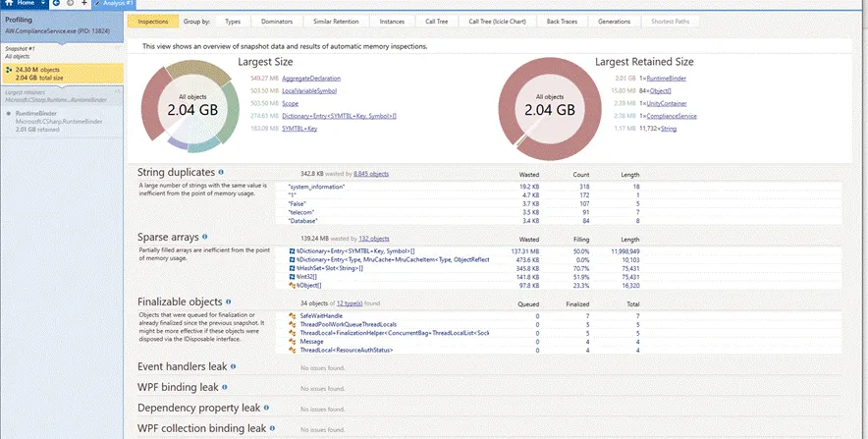The height and width of the screenshot is (439, 868).
Task: Select the Generations tab
Action: 614,21
